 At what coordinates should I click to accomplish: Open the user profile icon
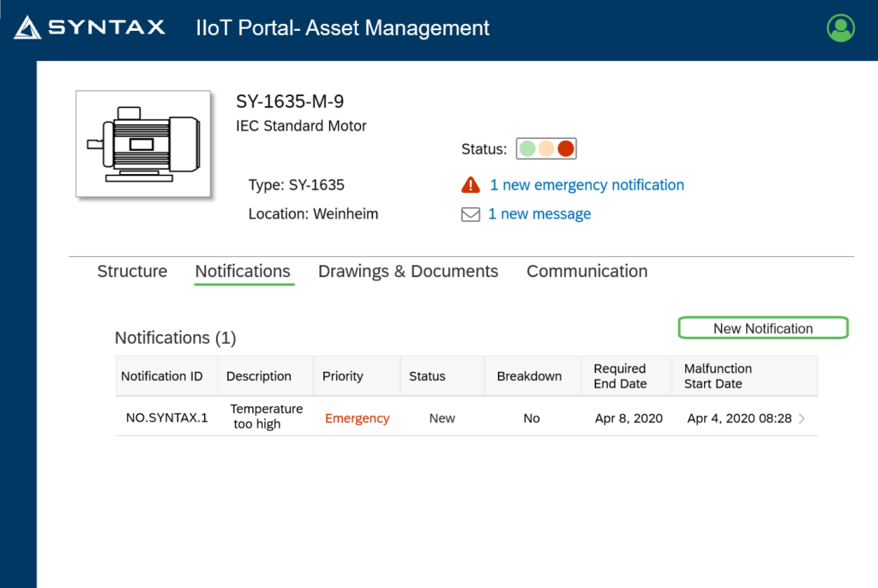[840, 27]
